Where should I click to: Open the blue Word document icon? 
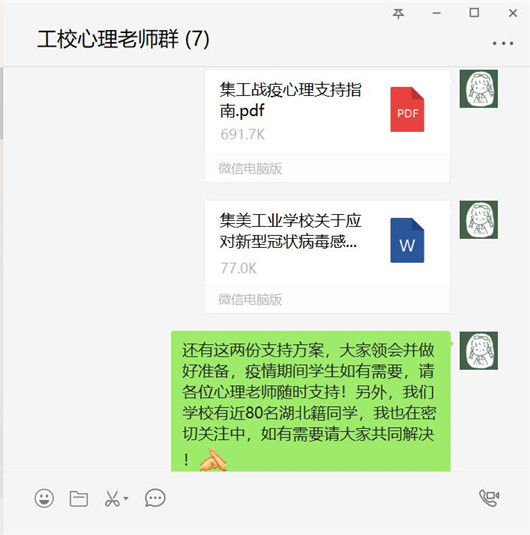pos(407,240)
